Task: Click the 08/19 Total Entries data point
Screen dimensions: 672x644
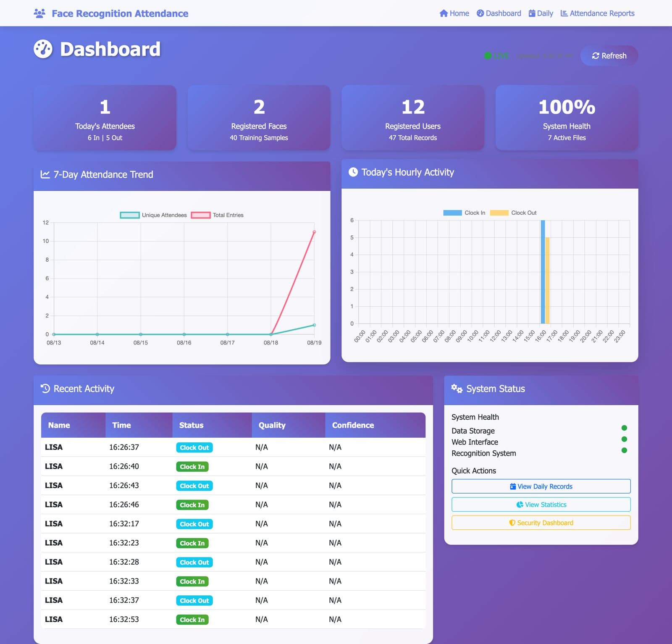Action: coord(314,232)
